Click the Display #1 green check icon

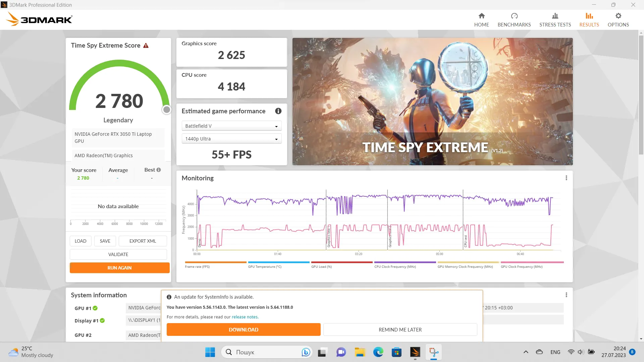[102, 320]
